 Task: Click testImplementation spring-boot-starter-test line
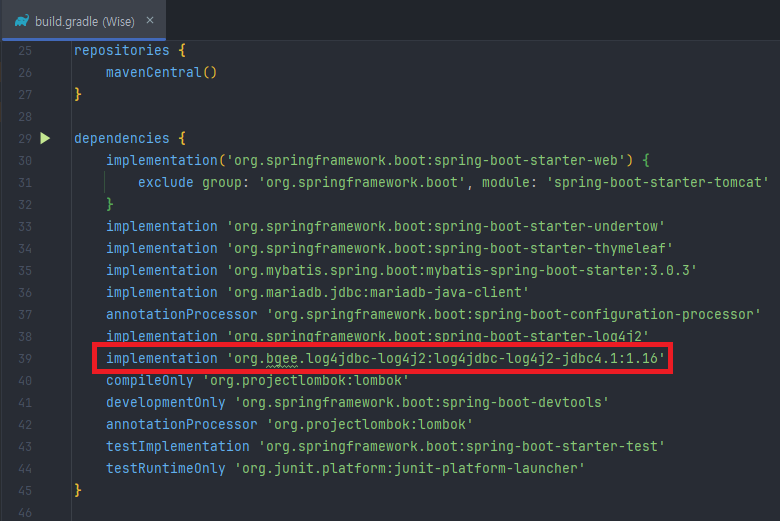point(386,446)
